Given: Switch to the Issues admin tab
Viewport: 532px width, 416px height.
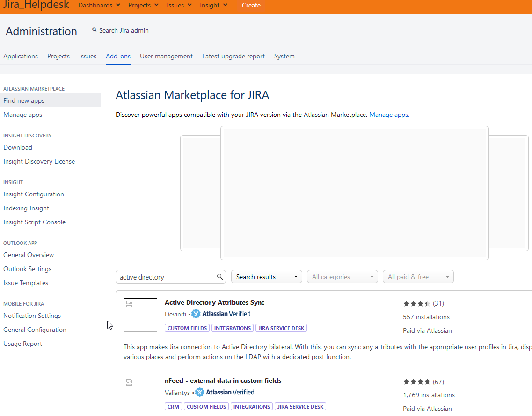Looking at the screenshot, I should pyautogui.click(x=87, y=56).
